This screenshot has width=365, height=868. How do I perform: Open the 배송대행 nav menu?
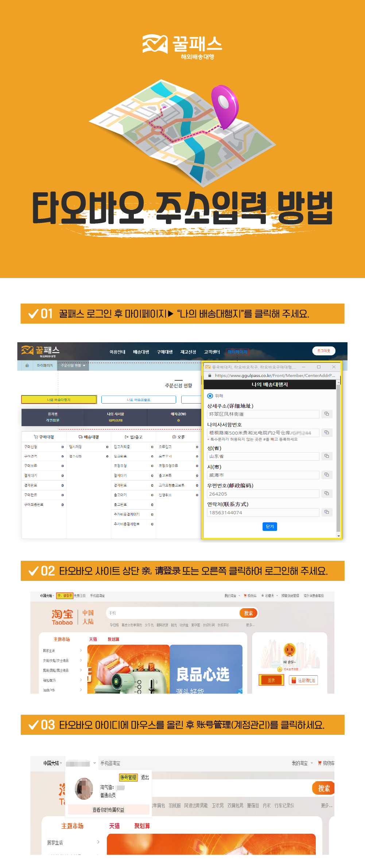(141, 352)
